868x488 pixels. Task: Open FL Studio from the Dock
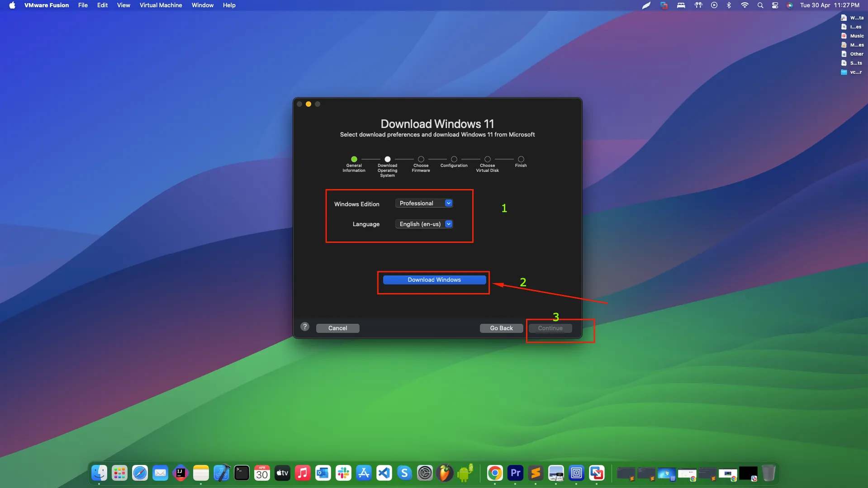click(x=445, y=473)
